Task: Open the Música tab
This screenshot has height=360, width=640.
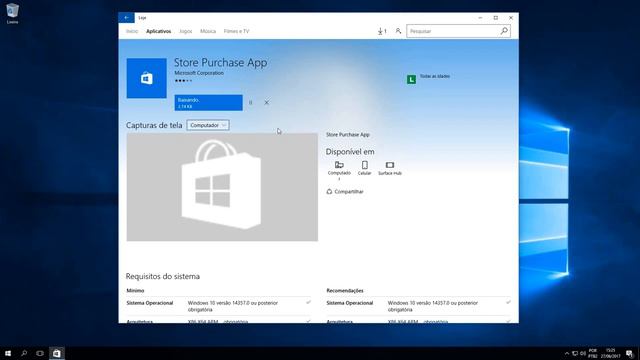Action: pyautogui.click(x=208, y=31)
